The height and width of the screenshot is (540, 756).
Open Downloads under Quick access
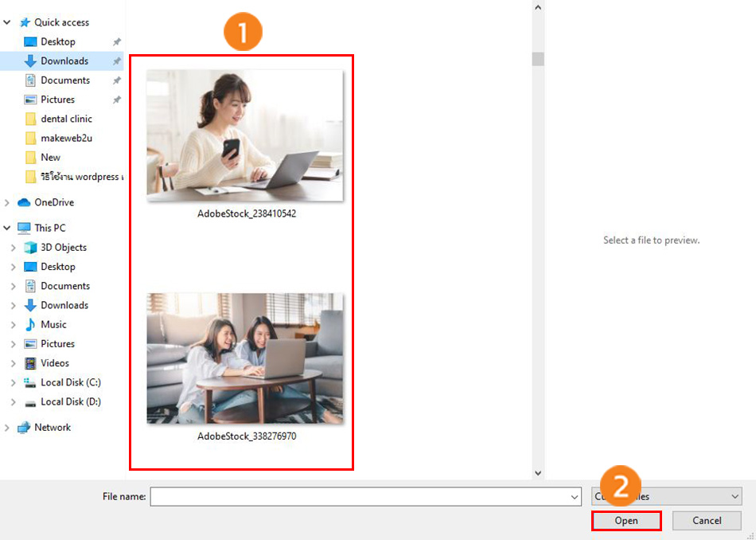[64, 61]
